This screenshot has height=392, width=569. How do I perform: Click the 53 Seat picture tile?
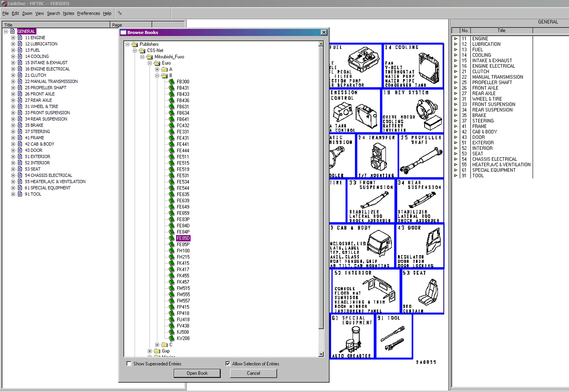(423, 291)
